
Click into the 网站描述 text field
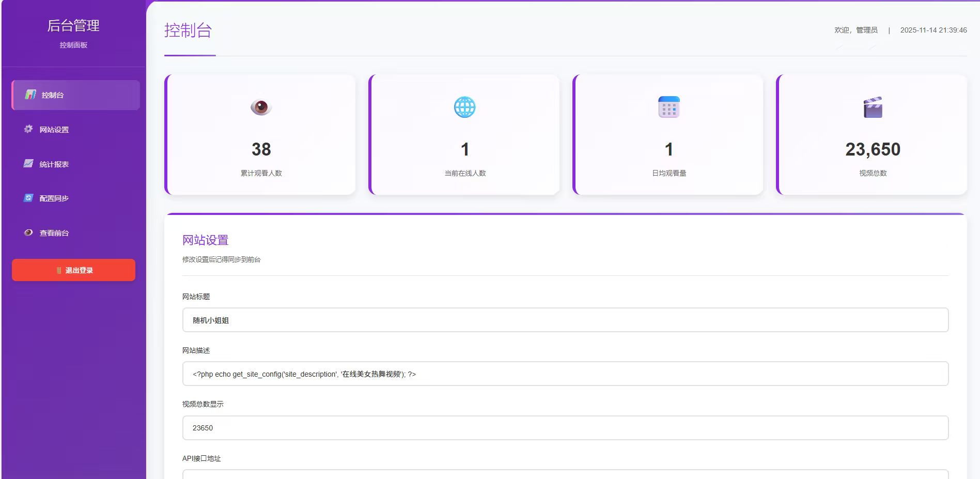coord(565,374)
